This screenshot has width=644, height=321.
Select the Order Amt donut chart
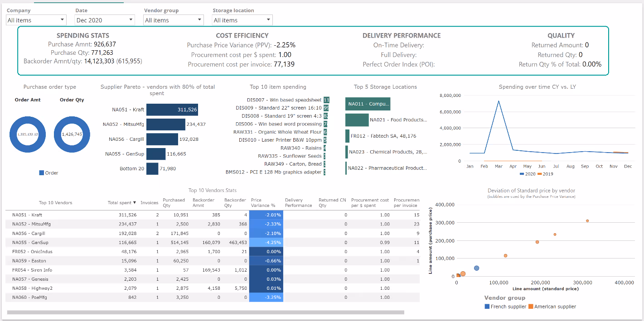point(27,134)
